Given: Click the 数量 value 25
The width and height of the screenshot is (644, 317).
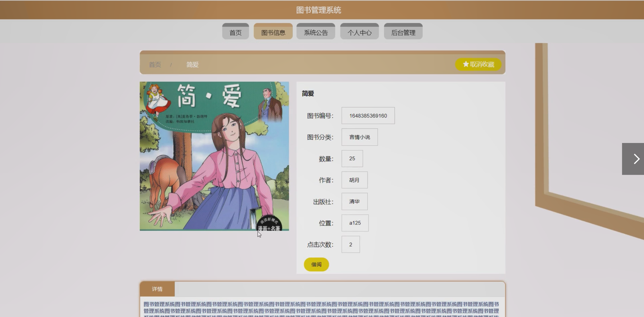Looking at the screenshot, I should (x=352, y=158).
